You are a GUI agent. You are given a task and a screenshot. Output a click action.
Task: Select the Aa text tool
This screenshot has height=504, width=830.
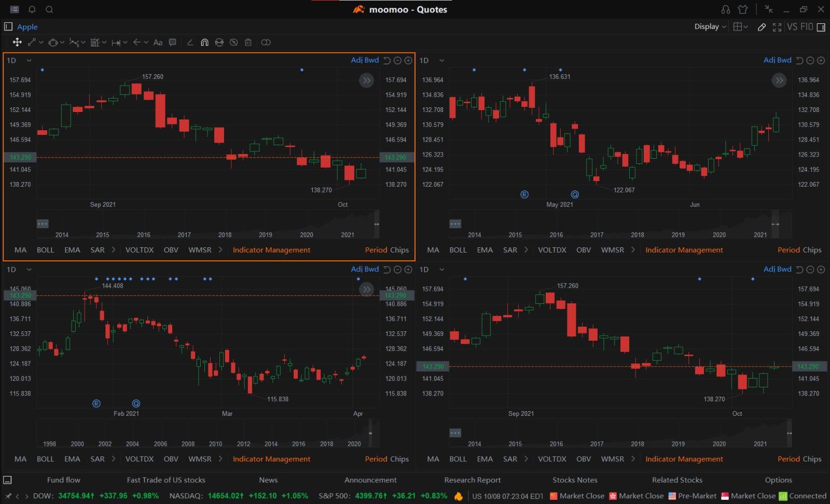click(x=158, y=43)
